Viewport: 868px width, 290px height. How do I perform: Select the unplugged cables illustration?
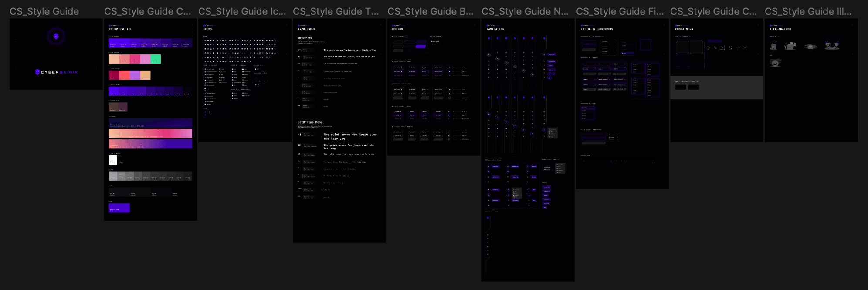832,45
